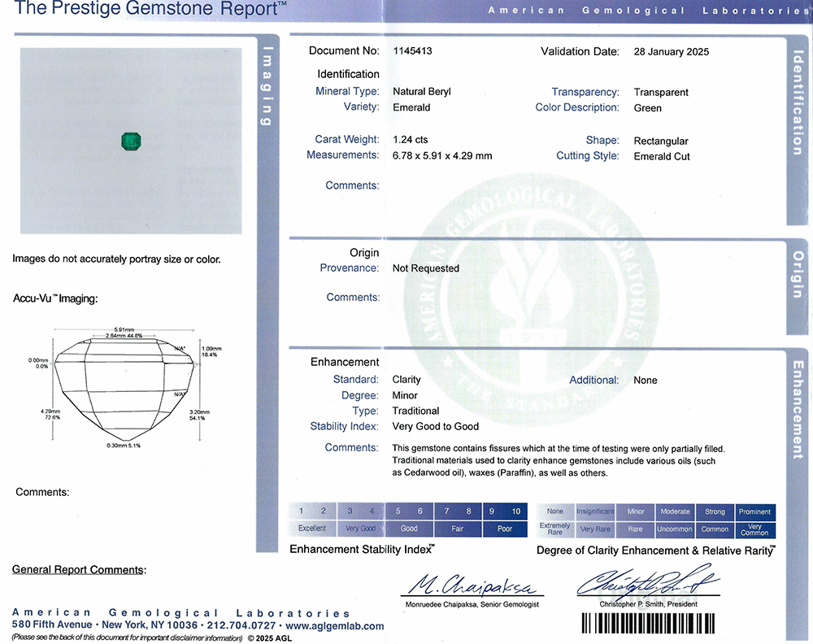Viewport: 813px width, 644px height.
Task: Click enhancement standard 'Clarity'
Action: coord(406,380)
